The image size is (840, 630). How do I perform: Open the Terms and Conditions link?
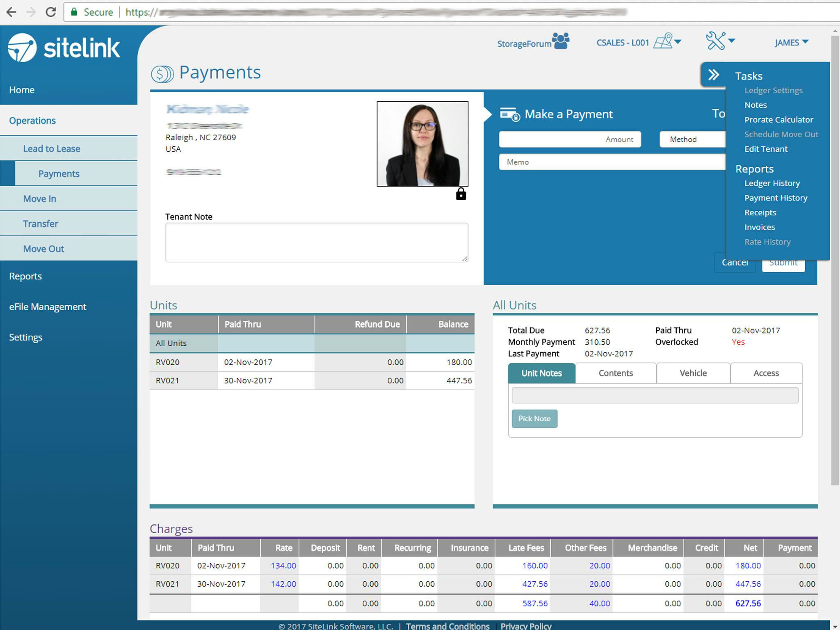click(447, 626)
